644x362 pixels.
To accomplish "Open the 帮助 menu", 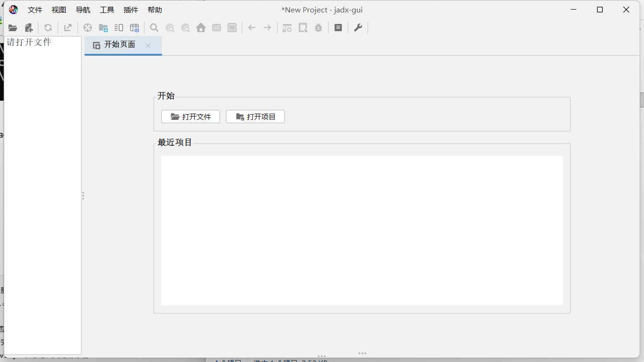I will tap(155, 10).
